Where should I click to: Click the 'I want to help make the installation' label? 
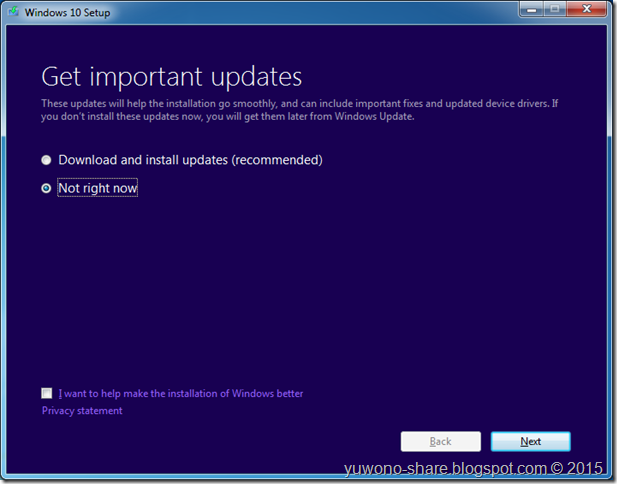pos(181,393)
